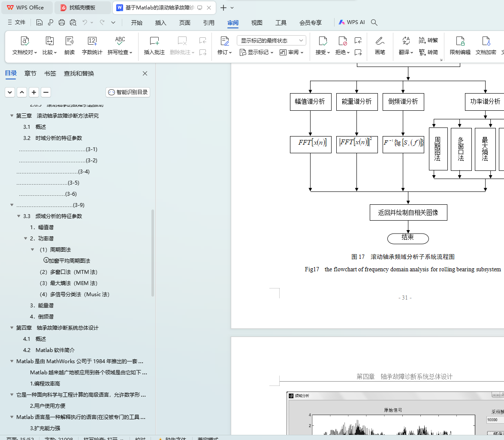Image resolution: width=504 pixels, height=440 pixels.
Task: Collapse 第四章 轴承故障诊断系统总体设计 node
Action: click(x=12, y=328)
